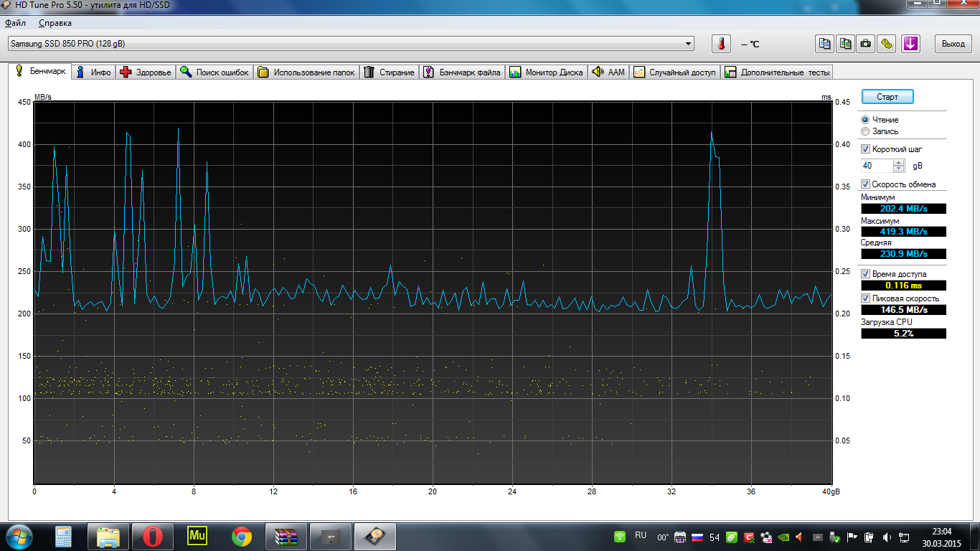Launch Adobe Muse from the taskbar
The height and width of the screenshot is (551, 980).
pyautogui.click(x=197, y=537)
